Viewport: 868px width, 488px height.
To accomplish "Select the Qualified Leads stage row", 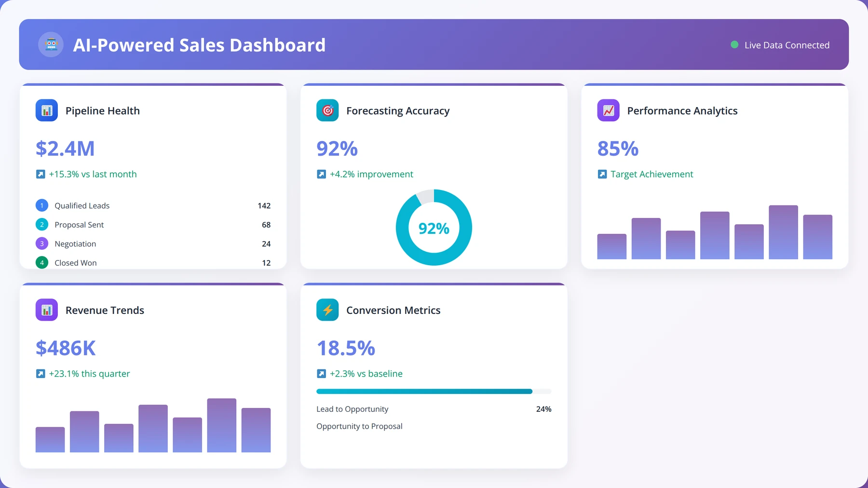I will point(153,205).
